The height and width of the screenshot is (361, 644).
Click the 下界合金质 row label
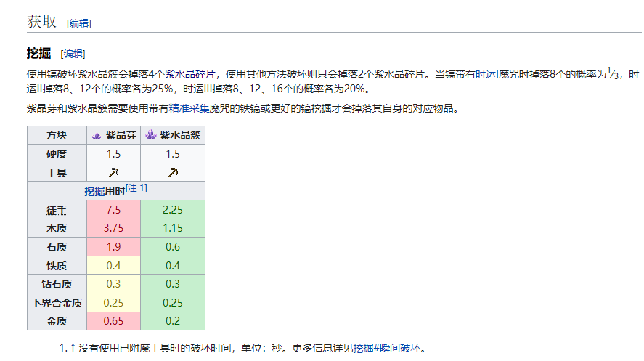click(x=57, y=303)
